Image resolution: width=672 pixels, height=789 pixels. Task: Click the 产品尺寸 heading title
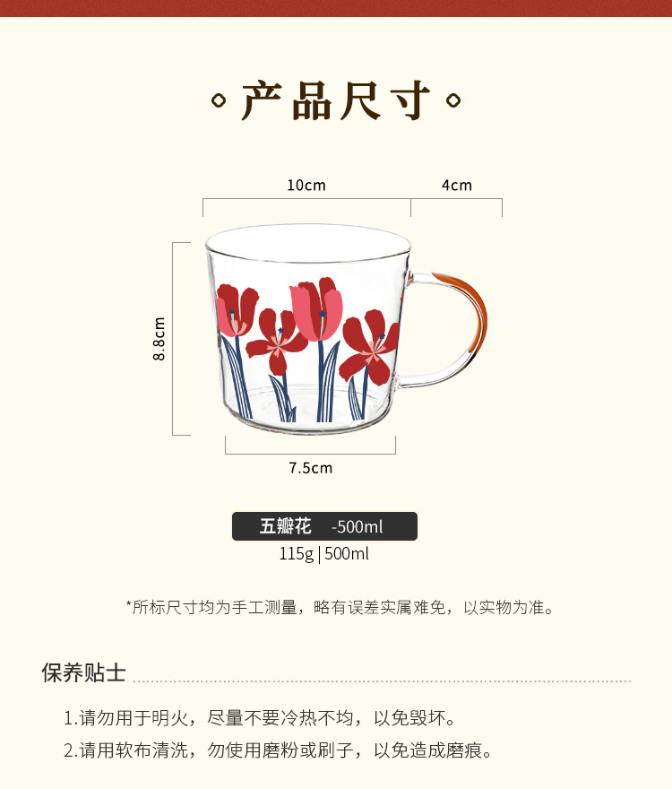[335, 100]
